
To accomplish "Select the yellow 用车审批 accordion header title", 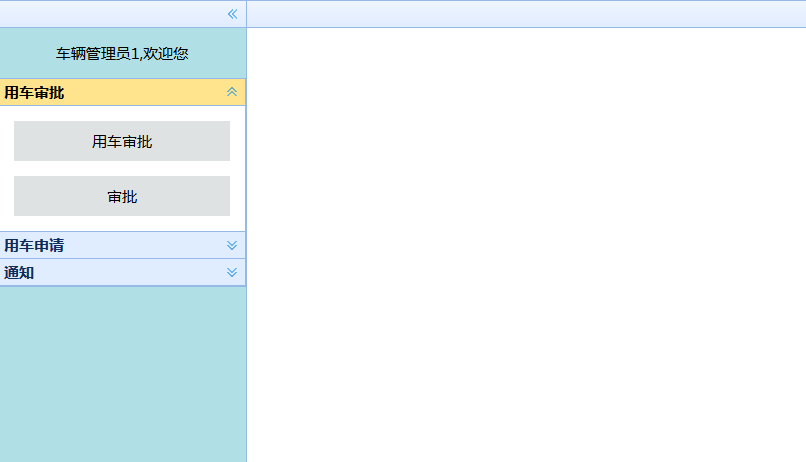I will click(34, 93).
